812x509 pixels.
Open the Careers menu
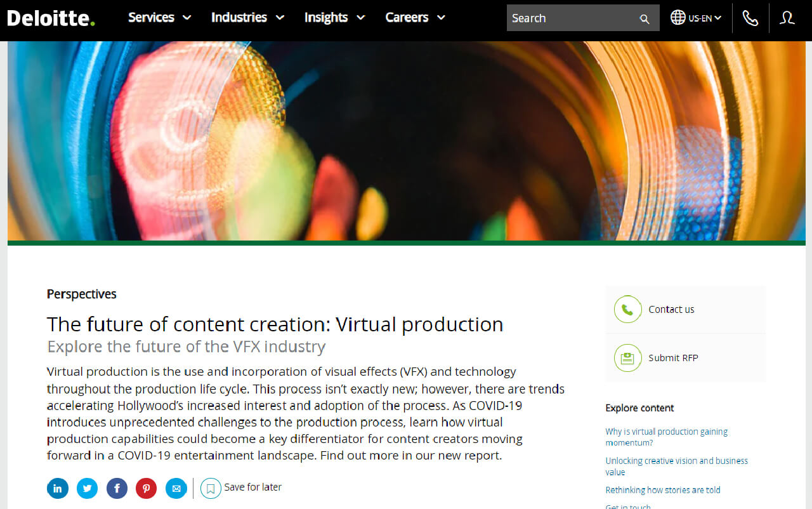point(415,18)
